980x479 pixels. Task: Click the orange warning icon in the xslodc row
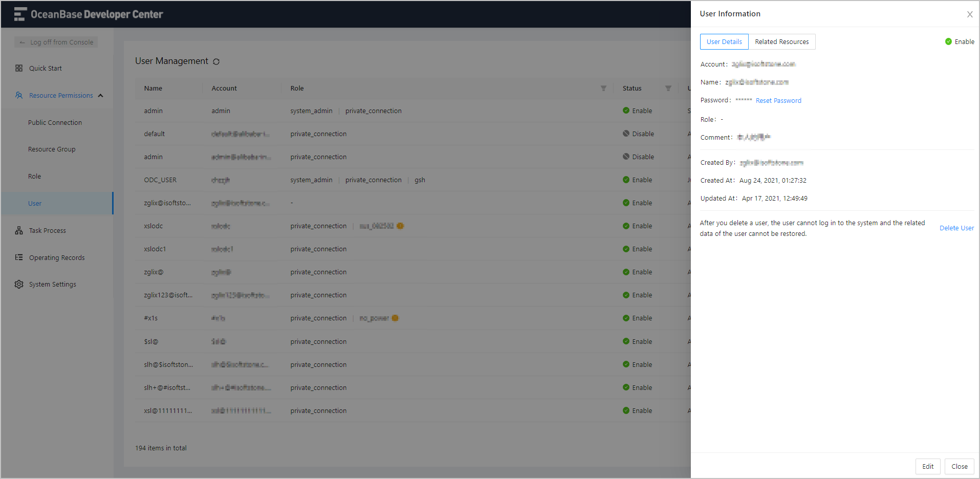click(x=400, y=226)
